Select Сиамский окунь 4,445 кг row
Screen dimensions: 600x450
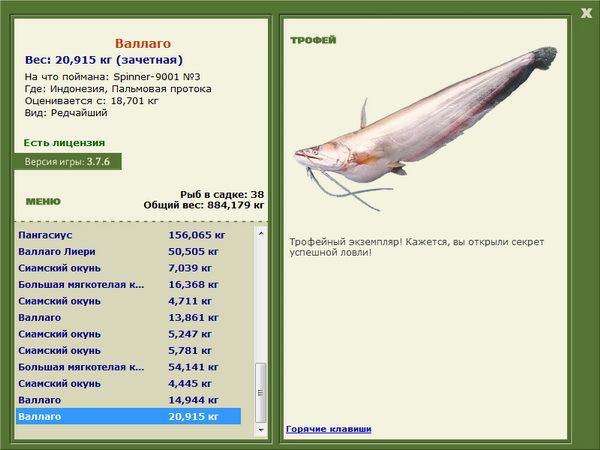point(129,383)
